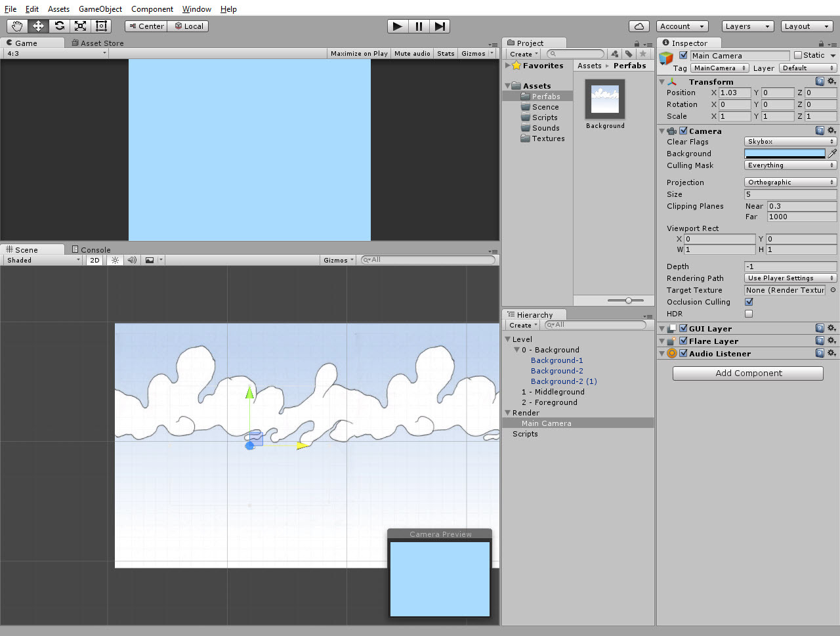Open the Component menu
This screenshot has width=840, height=636.
[x=152, y=9]
